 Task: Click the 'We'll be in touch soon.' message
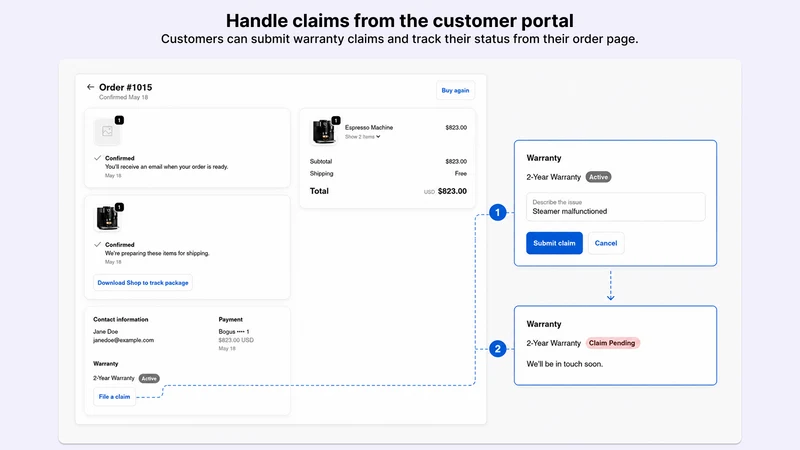(565, 364)
